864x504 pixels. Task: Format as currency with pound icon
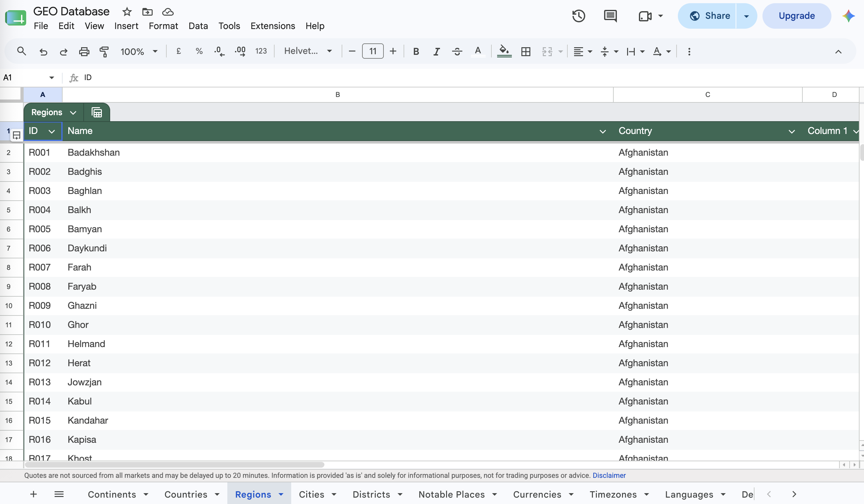click(178, 51)
